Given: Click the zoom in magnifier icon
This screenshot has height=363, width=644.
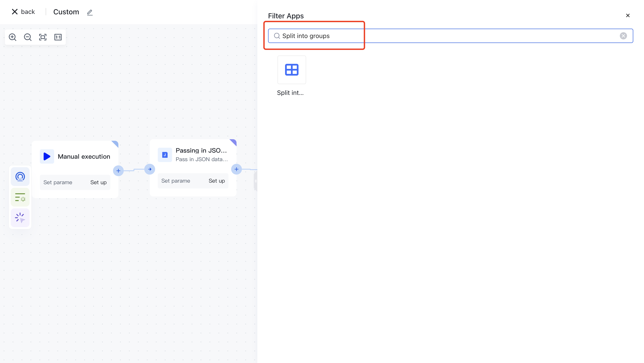Looking at the screenshot, I should coord(13,37).
